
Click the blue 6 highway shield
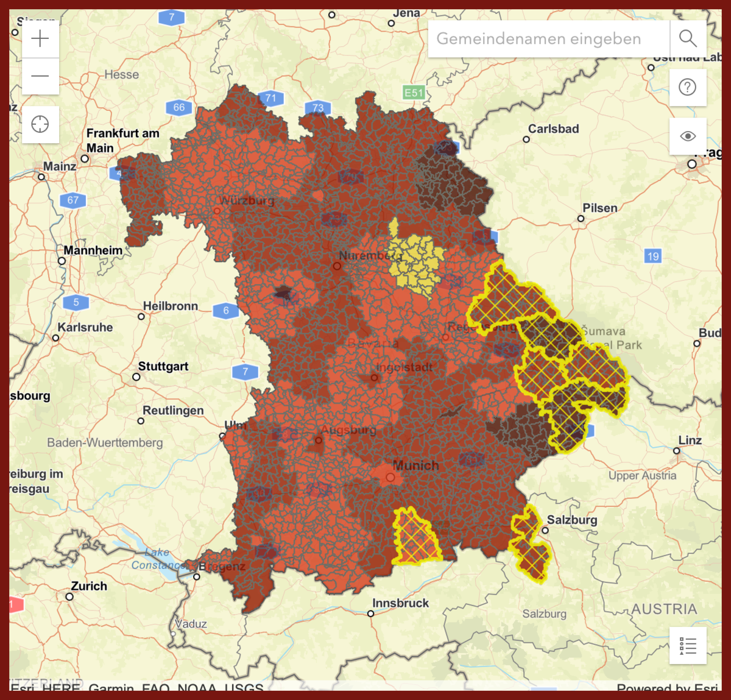[x=226, y=311]
